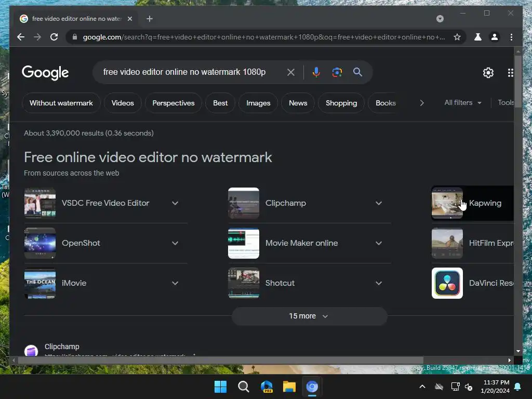Open the Clipchamp search result link
Viewport: 532px width, 399px height.
tap(62, 347)
